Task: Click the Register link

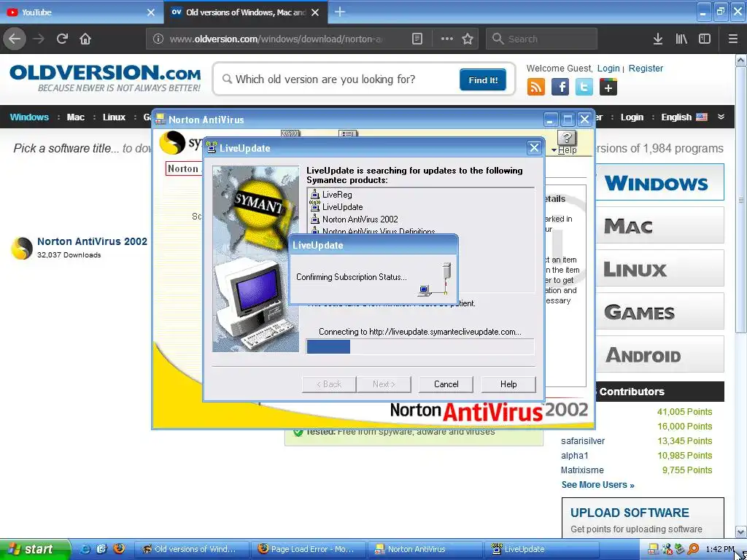Action: [646, 68]
